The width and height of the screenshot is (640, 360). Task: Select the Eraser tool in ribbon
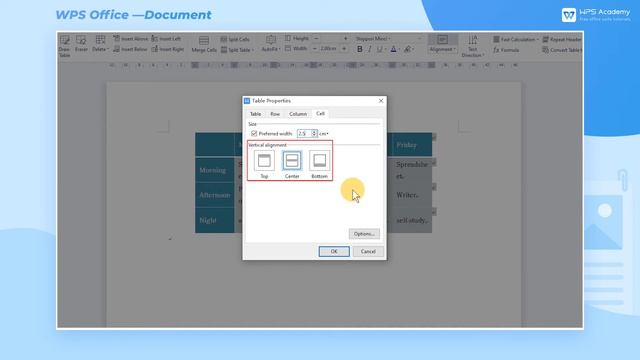pyautogui.click(x=81, y=44)
